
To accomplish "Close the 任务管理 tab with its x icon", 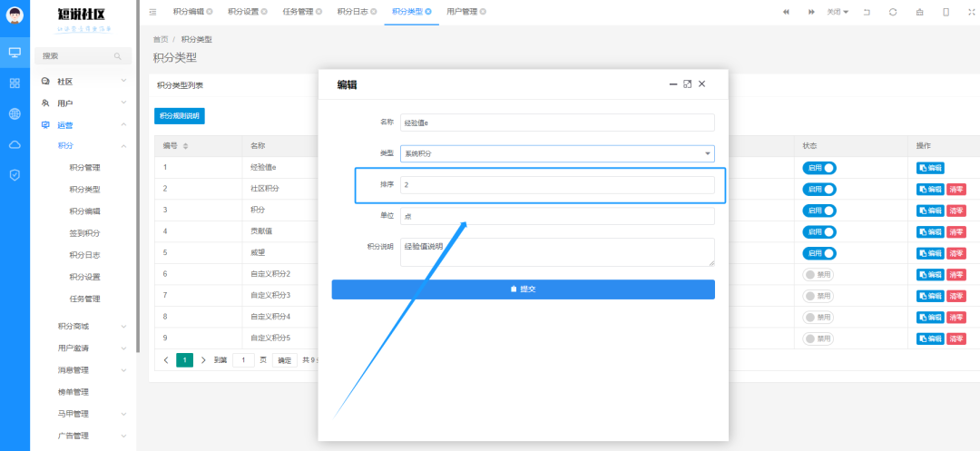I will tap(318, 12).
